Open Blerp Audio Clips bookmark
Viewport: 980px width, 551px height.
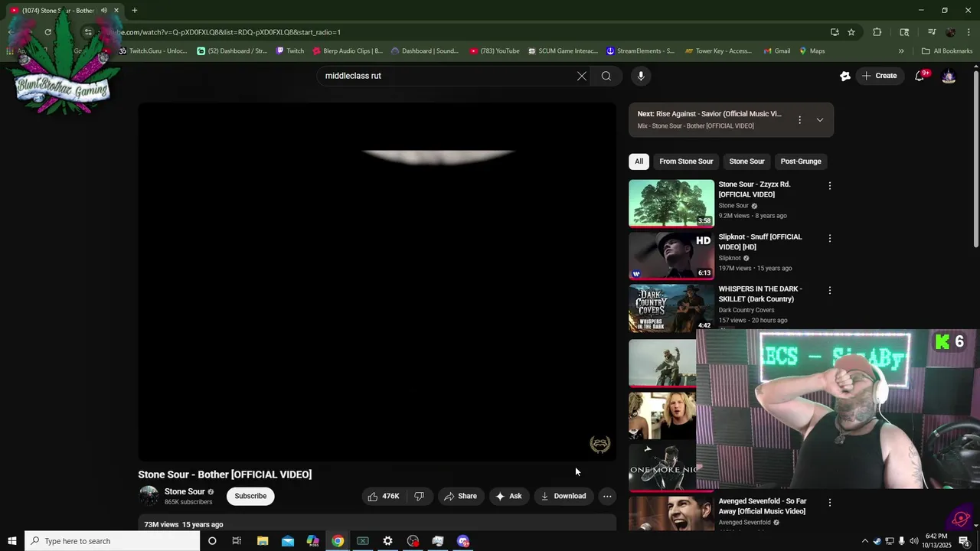click(x=348, y=51)
